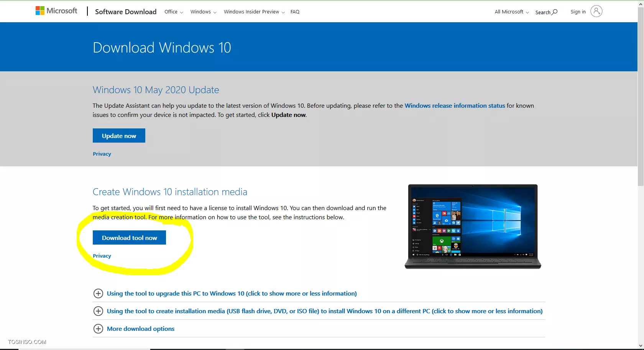Go to the FAQ page
This screenshot has width=644, height=350.
tap(295, 12)
